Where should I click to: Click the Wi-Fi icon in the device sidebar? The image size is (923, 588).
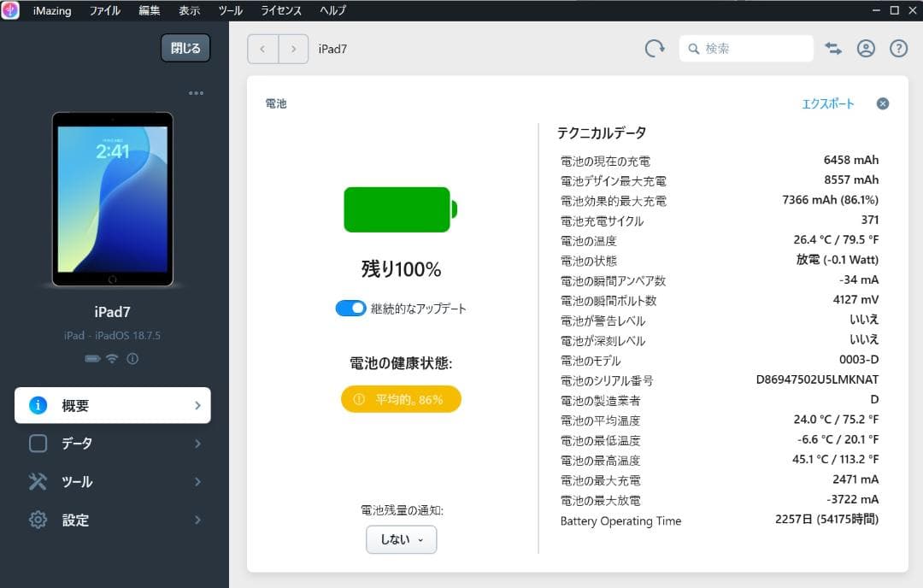(x=112, y=358)
